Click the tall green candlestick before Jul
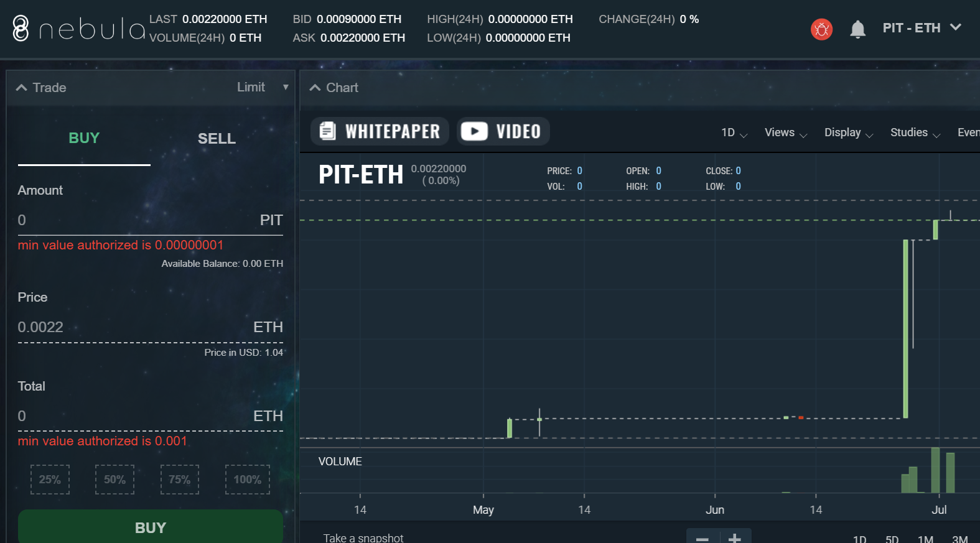This screenshot has height=543, width=980. [906, 328]
